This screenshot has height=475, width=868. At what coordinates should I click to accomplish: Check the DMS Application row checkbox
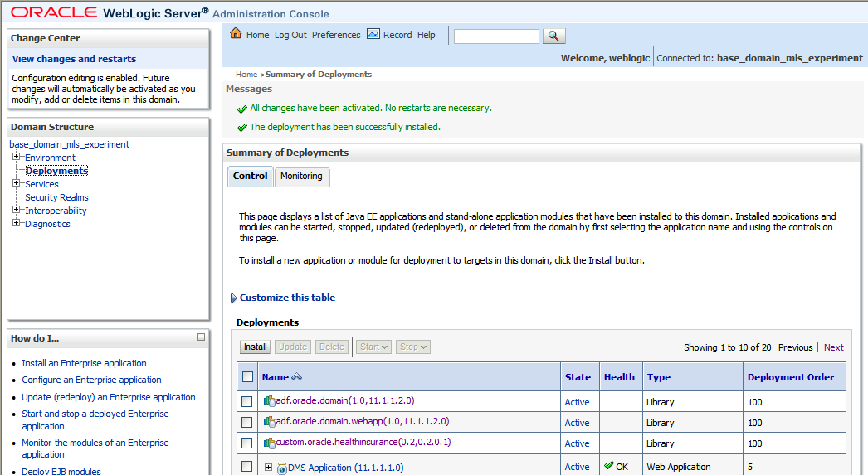point(247,467)
